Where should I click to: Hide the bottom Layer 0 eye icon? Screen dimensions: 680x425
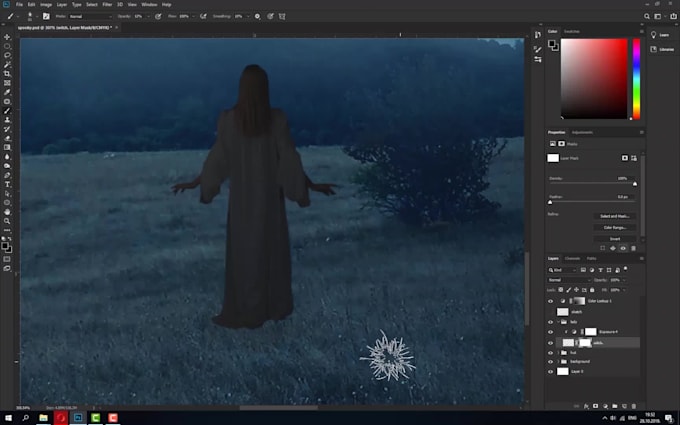[x=550, y=371]
